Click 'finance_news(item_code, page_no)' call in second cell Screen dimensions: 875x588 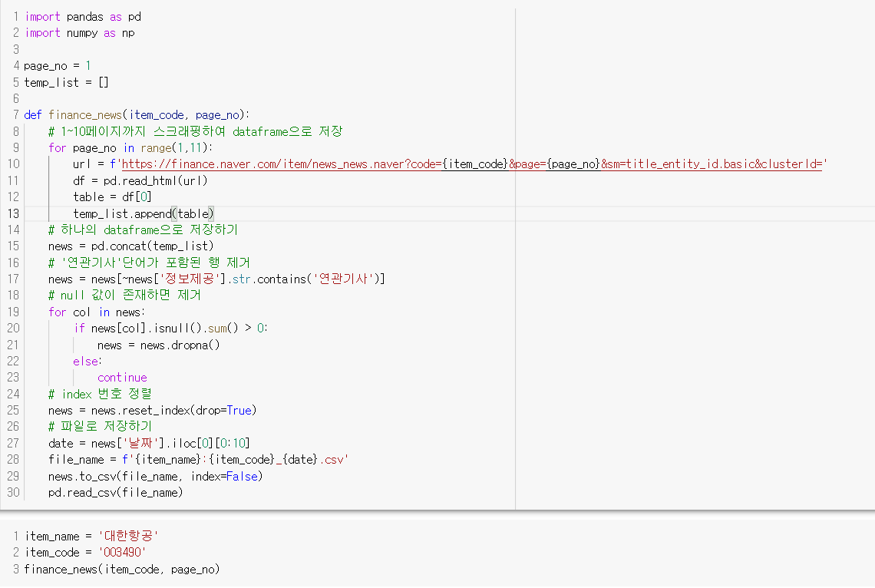121,569
